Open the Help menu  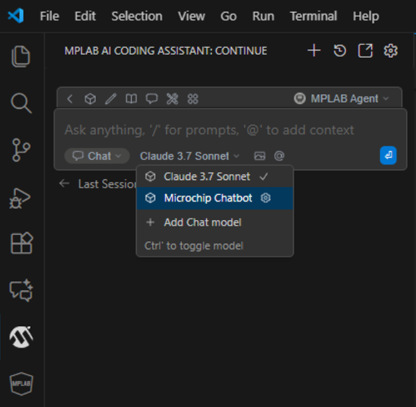click(x=366, y=16)
